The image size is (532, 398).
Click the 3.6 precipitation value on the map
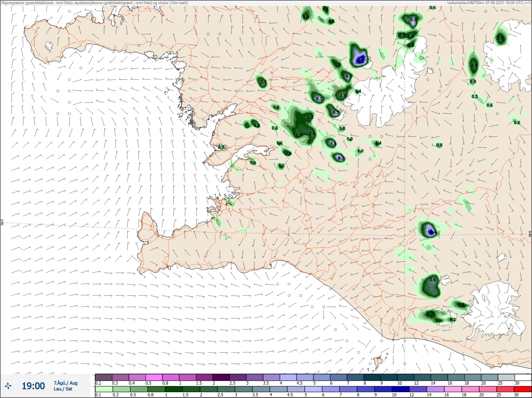point(432,280)
